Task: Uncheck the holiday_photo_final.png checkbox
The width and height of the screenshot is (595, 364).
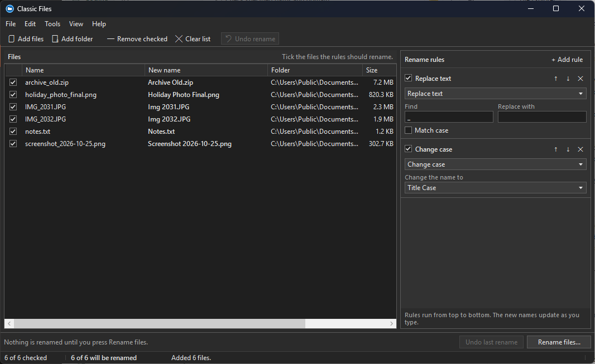Action: click(x=13, y=94)
